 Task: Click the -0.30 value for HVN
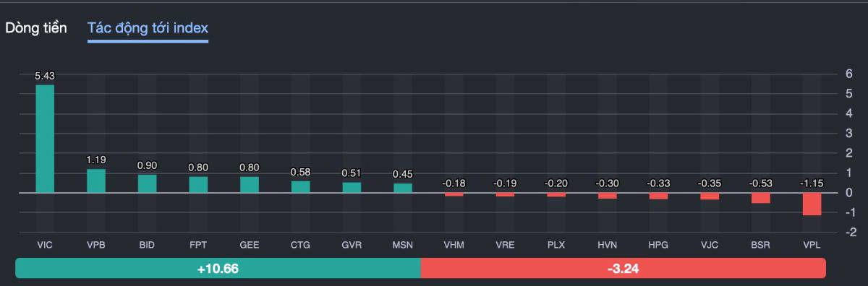coord(608,183)
